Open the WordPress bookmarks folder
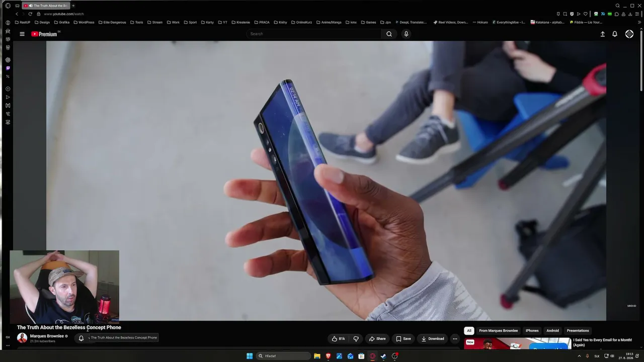 pos(84,22)
